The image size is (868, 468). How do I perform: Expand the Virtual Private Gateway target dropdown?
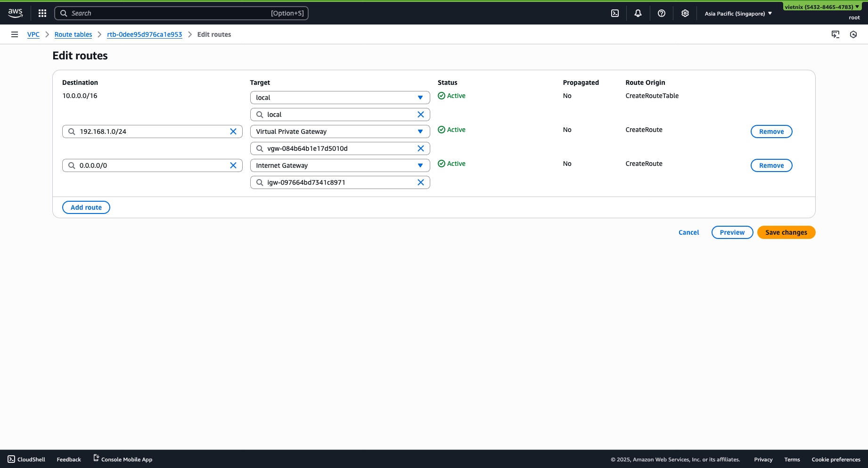click(x=339, y=131)
